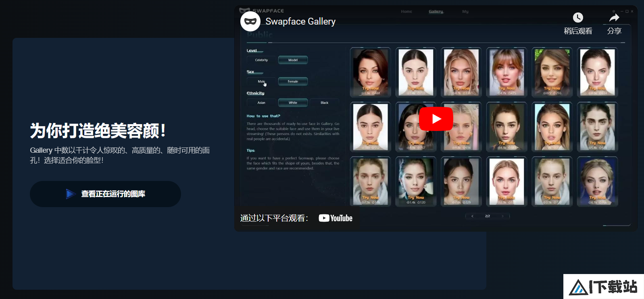644x299 pixels.
Task: Open face card with 8.7k views 338 stars
Action: 461,73
